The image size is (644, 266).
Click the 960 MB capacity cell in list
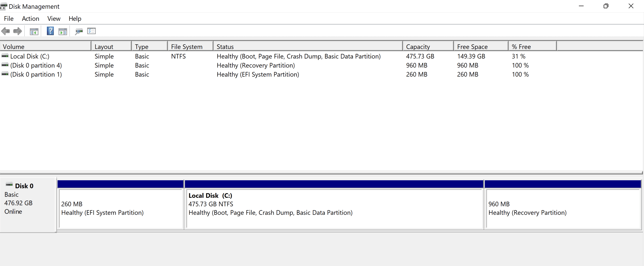(x=417, y=65)
